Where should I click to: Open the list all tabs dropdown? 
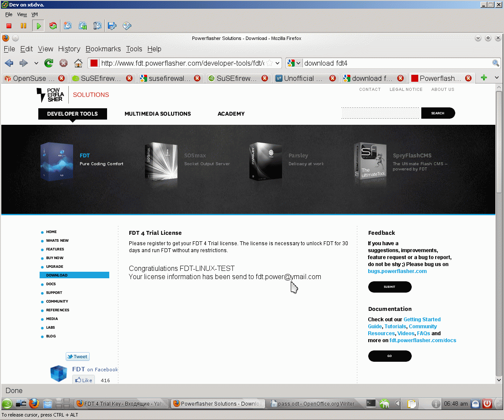coord(497,77)
